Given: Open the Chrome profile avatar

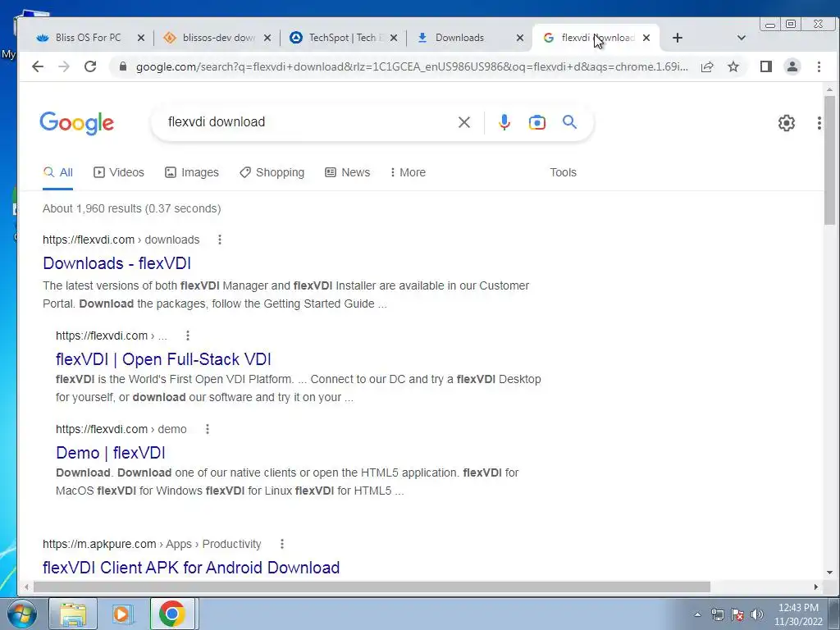Looking at the screenshot, I should (x=792, y=66).
